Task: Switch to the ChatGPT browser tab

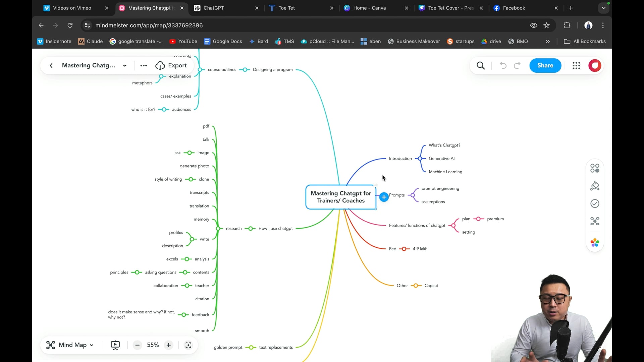Action: click(x=226, y=8)
